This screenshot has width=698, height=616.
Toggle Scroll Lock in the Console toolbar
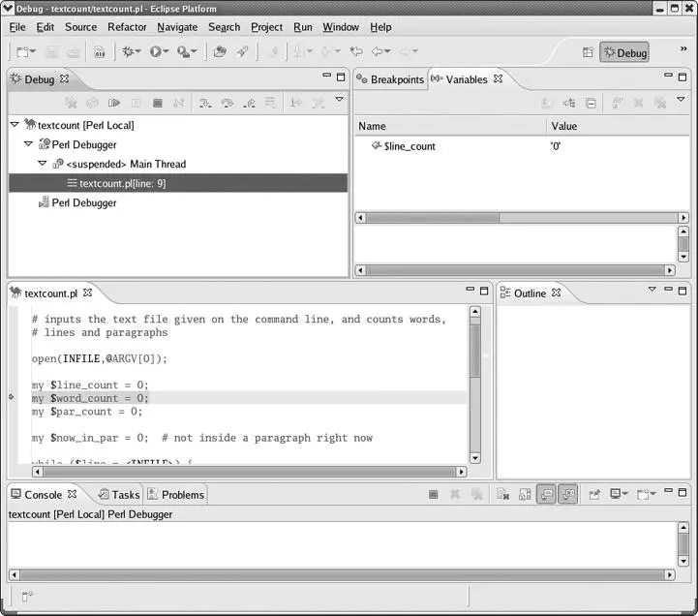point(524,495)
